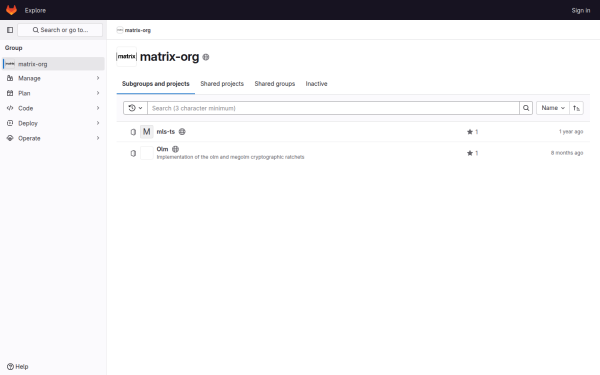600x375 pixels.
Task: Click the Manage sidebar icon
Action: (x=10, y=78)
